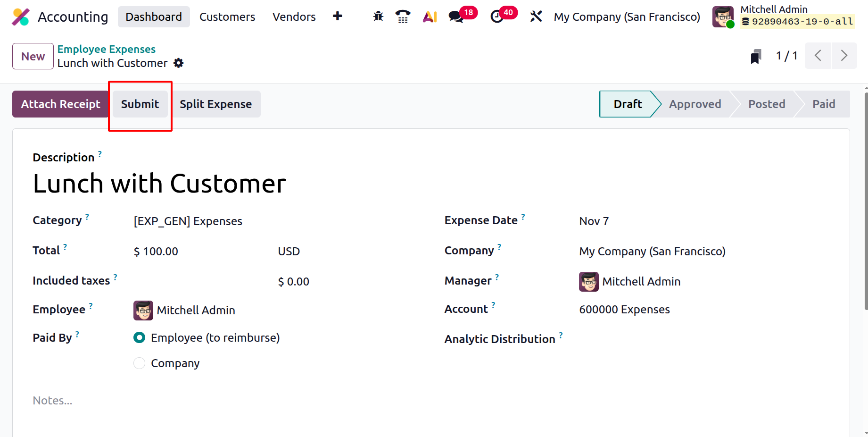Image resolution: width=868 pixels, height=437 pixels.
Task: Click the Approved status stage
Action: point(694,104)
